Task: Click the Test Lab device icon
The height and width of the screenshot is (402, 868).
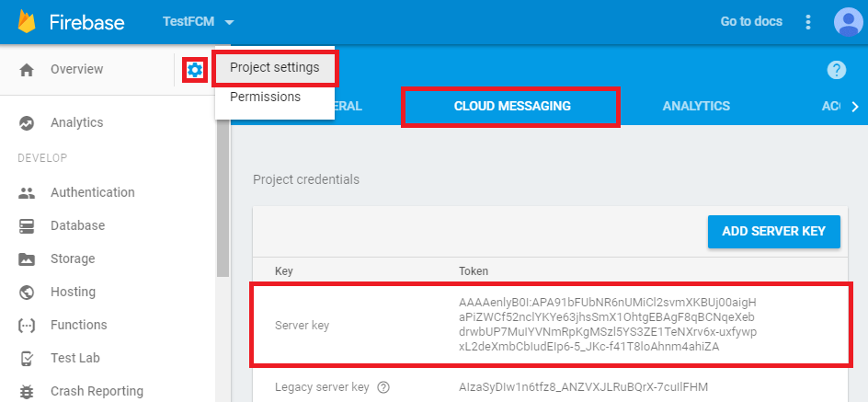Action: [27, 358]
